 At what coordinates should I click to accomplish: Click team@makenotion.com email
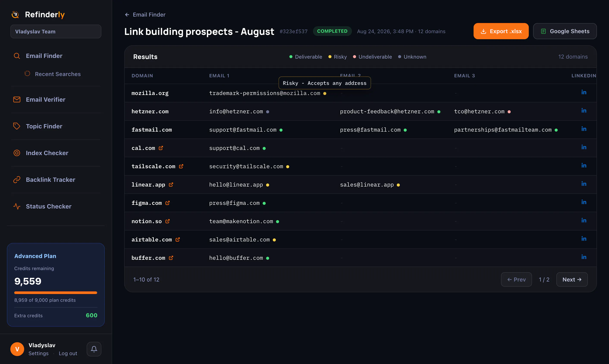(x=241, y=221)
